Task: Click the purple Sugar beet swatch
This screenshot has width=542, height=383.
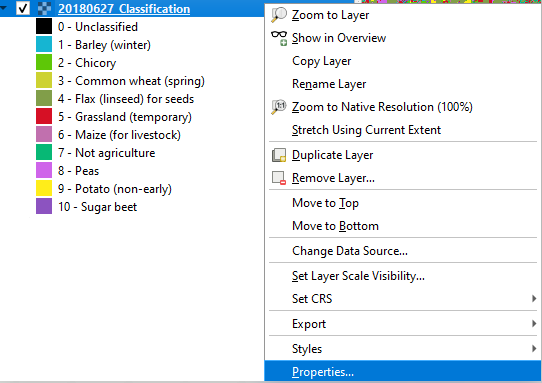Action: 44,206
